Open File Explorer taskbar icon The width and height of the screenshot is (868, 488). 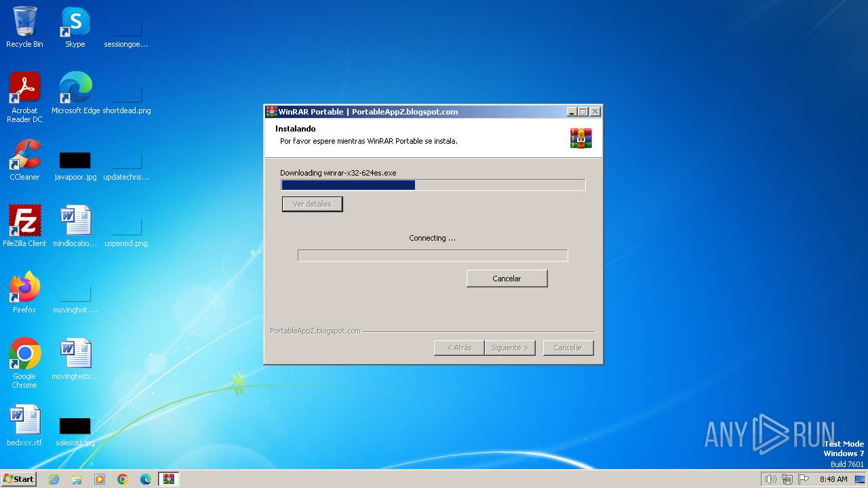[x=77, y=479]
